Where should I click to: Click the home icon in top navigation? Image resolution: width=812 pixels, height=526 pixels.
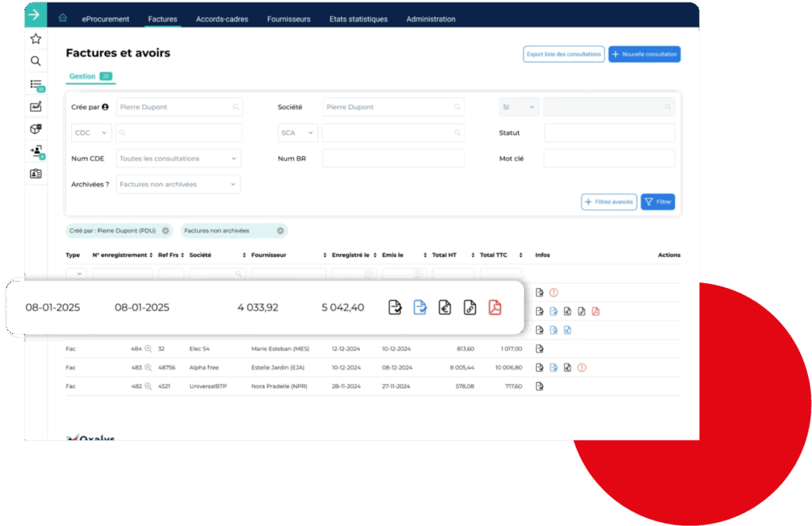(x=63, y=18)
